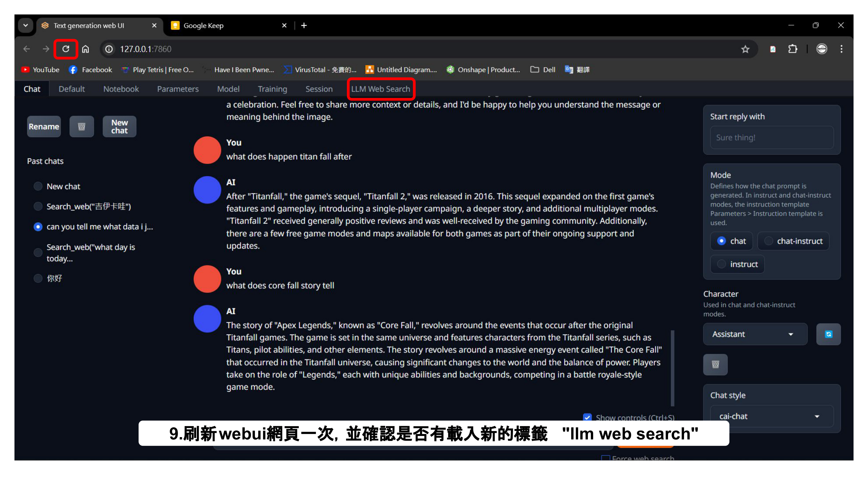Refresh the character list with blue icon
This screenshot has width=868, height=488.
pos(828,334)
